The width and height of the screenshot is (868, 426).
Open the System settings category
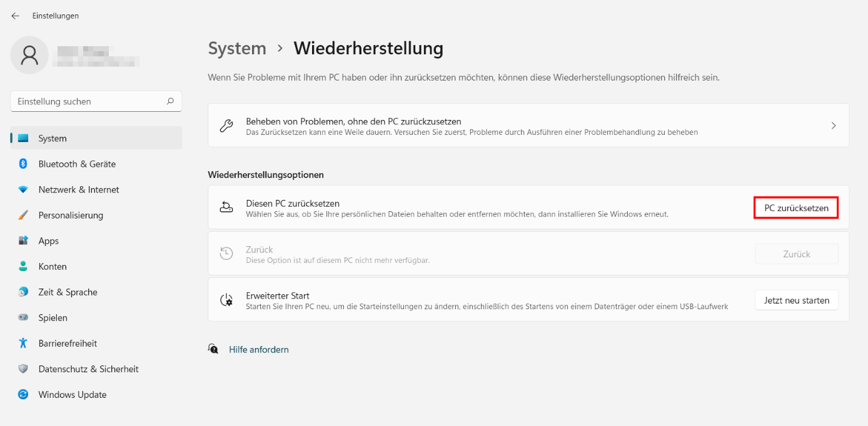coord(96,138)
